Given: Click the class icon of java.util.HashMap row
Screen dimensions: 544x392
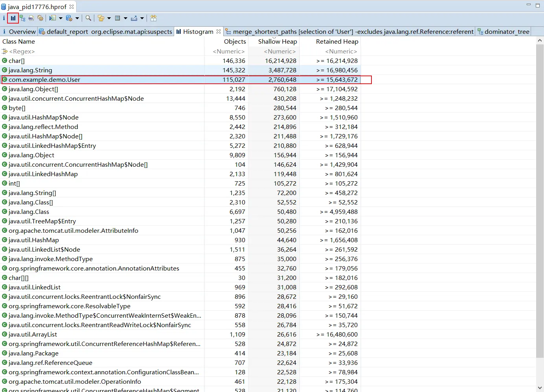Looking at the screenshot, I should point(5,240).
